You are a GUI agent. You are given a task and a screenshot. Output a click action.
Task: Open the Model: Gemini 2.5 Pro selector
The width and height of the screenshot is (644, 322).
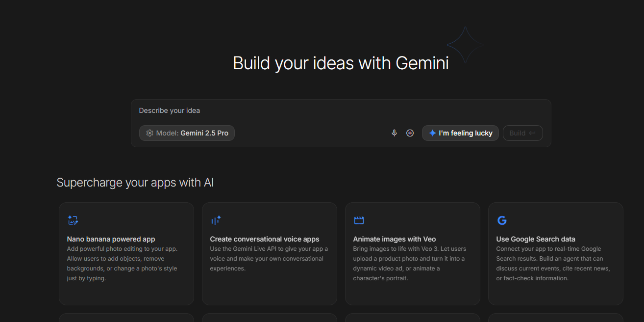pyautogui.click(x=187, y=133)
